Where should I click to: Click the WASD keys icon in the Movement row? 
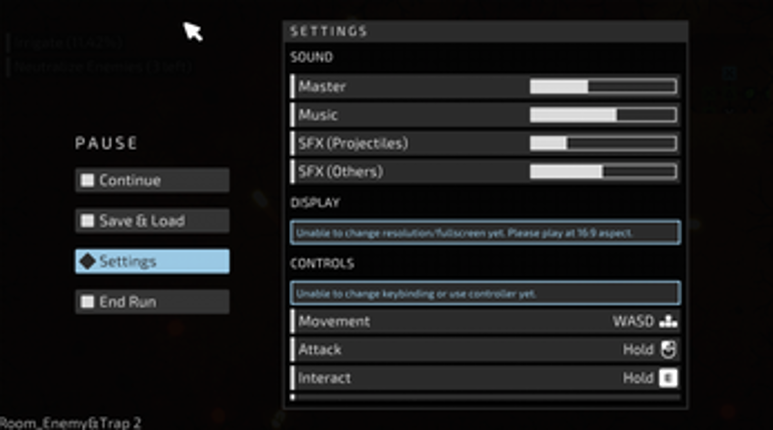pyautogui.click(x=668, y=322)
